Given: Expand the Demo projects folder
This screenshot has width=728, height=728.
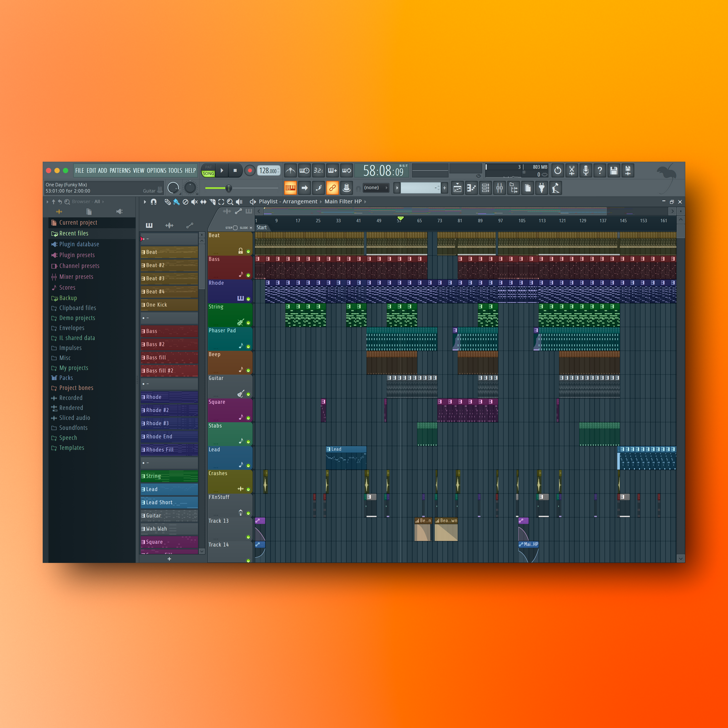Looking at the screenshot, I should 77,318.
